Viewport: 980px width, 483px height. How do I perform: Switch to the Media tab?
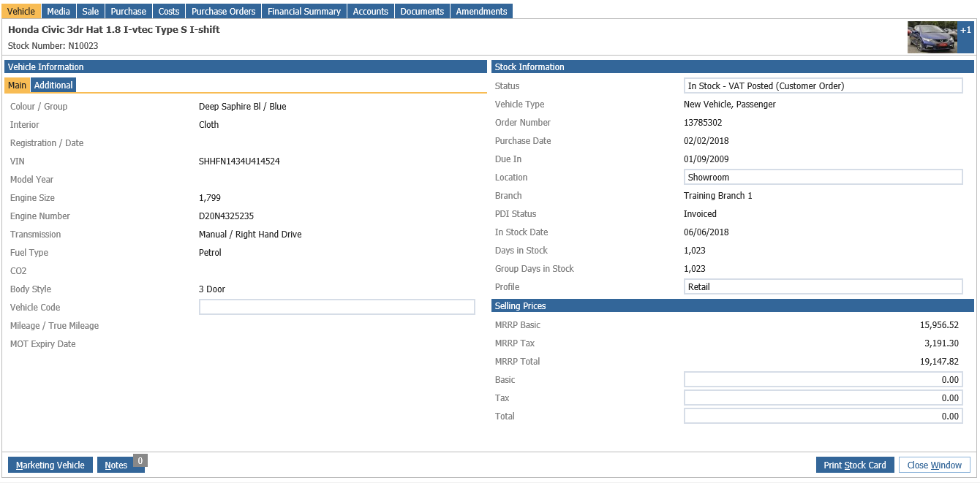click(x=59, y=11)
